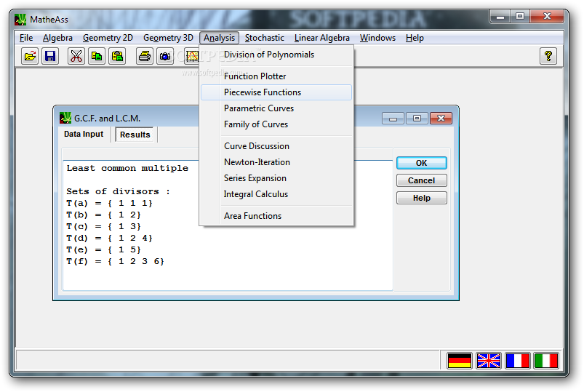Select Newton-Iteration menu entry
Image resolution: width=584 pixels, height=392 pixels.
tap(276, 162)
